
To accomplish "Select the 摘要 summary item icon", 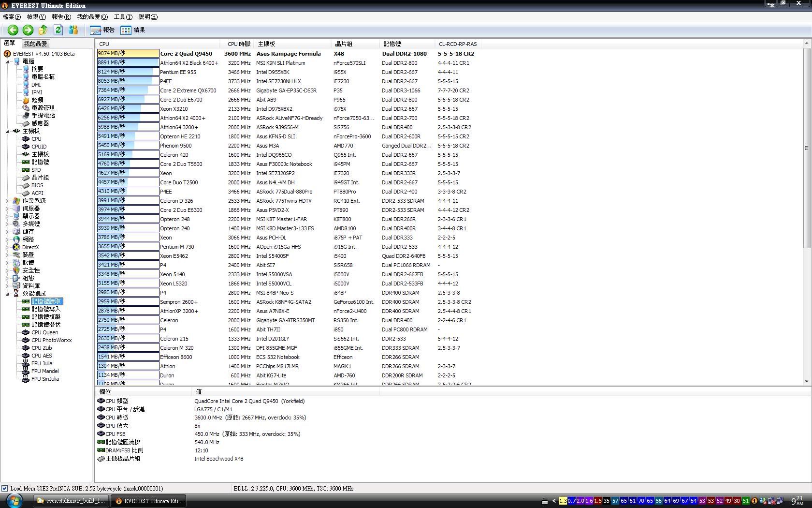I will 26,69.
